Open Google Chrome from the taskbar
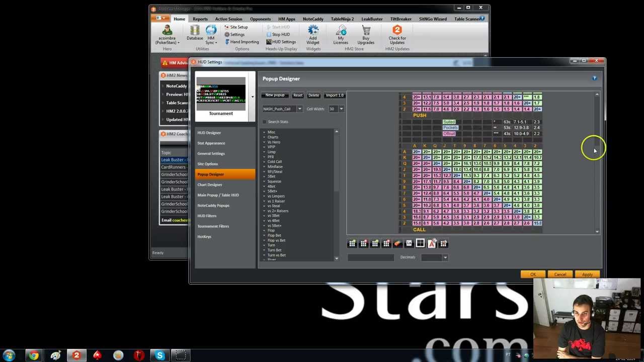The image size is (644, 362). tap(34, 355)
